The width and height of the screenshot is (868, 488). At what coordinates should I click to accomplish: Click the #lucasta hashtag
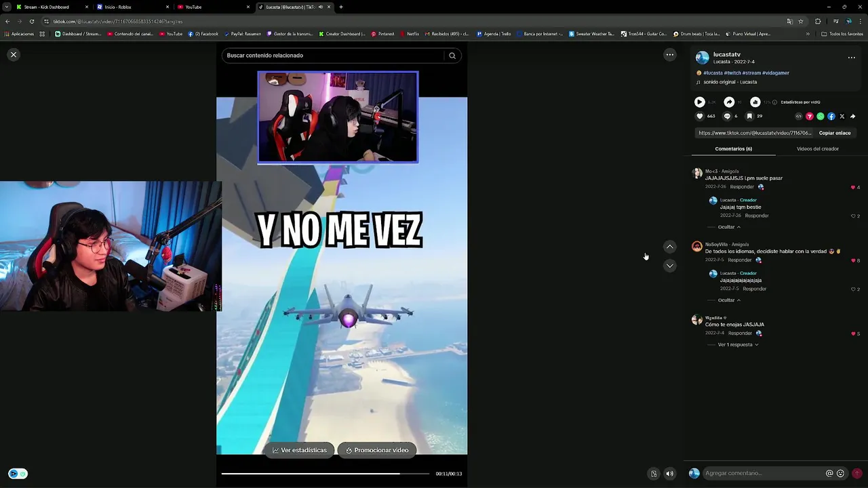point(713,73)
